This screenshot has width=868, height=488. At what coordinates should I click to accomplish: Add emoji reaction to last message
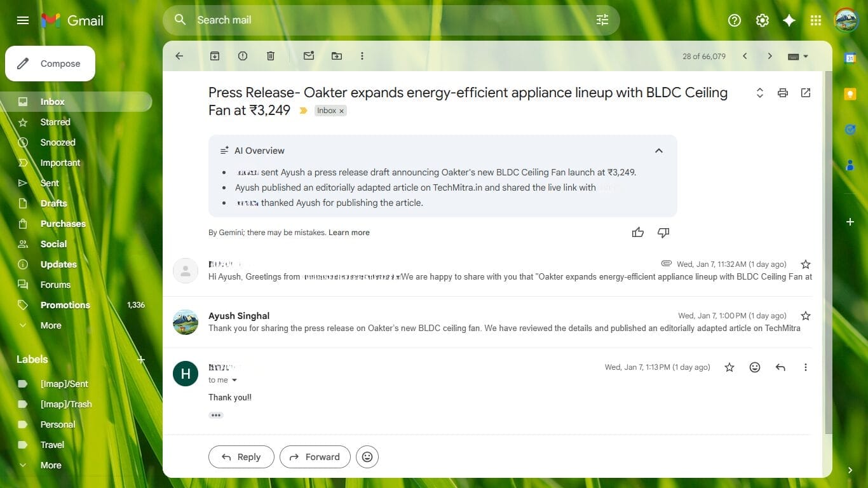[755, 367]
